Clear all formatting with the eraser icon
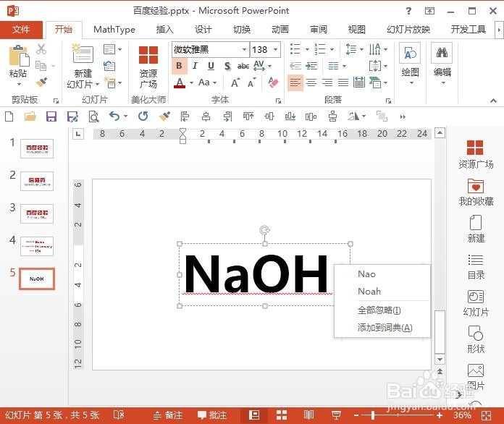 point(273,82)
